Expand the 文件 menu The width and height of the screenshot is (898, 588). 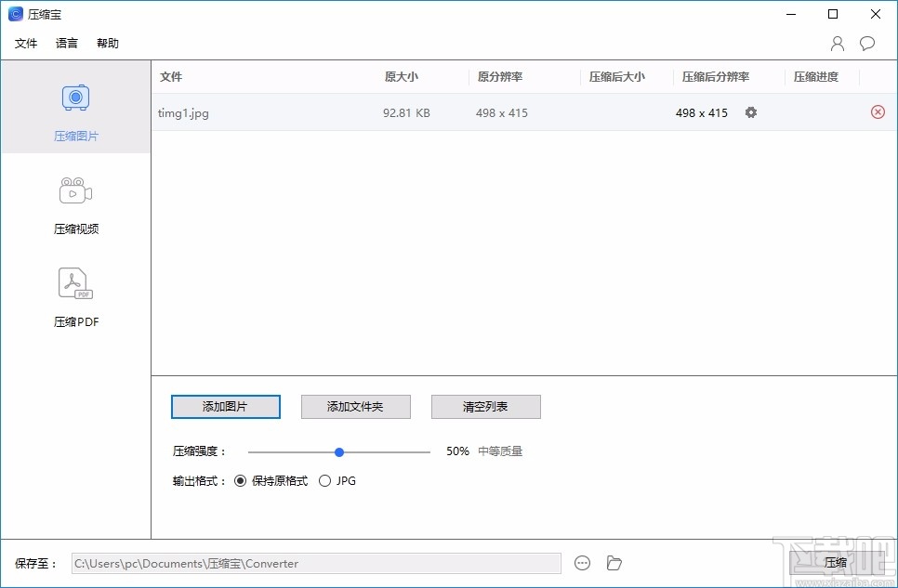tap(26, 43)
